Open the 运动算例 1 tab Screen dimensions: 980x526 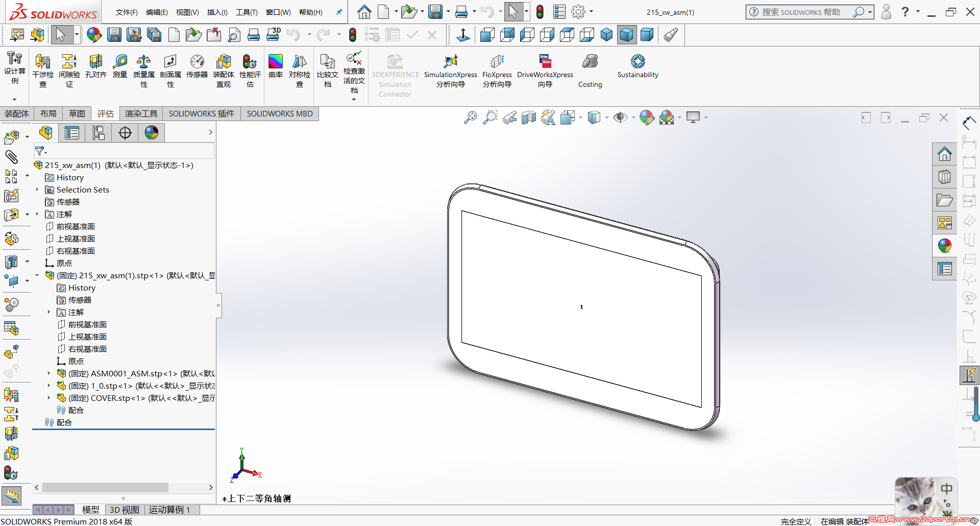pyautogui.click(x=169, y=510)
